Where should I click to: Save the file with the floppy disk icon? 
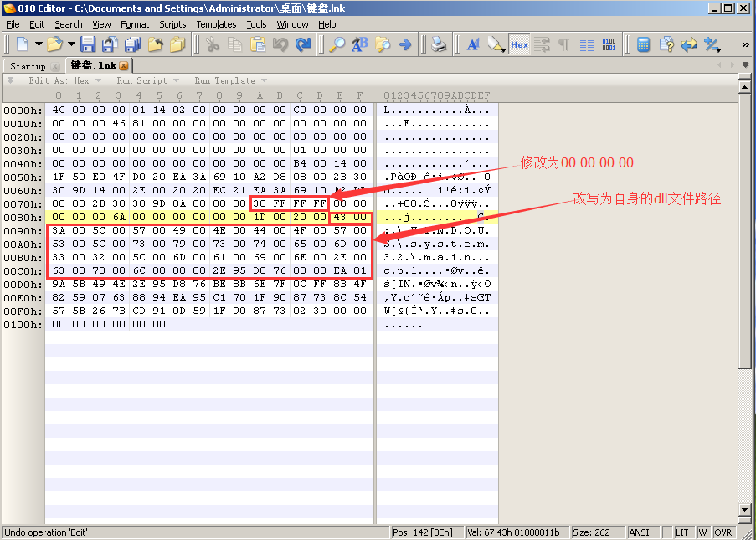88,44
